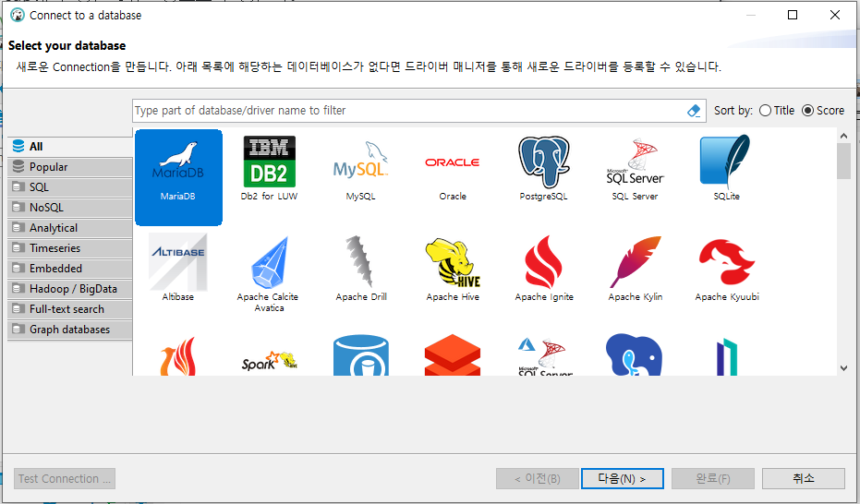Select the red stacked-layers database icon
This screenshot has width=860, height=504.
pos(453,355)
